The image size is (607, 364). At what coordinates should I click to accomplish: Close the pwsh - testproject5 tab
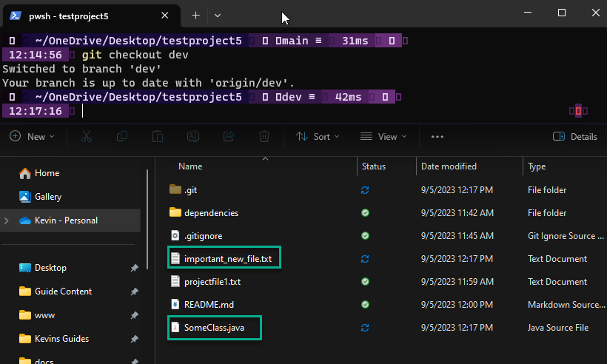164,16
